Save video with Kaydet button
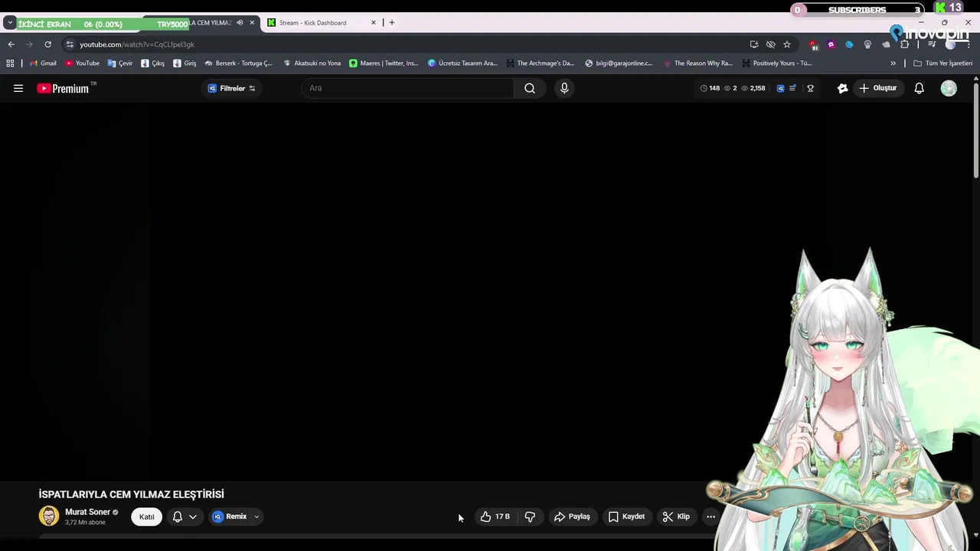980x551 pixels. pyautogui.click(x=626, y=517)
